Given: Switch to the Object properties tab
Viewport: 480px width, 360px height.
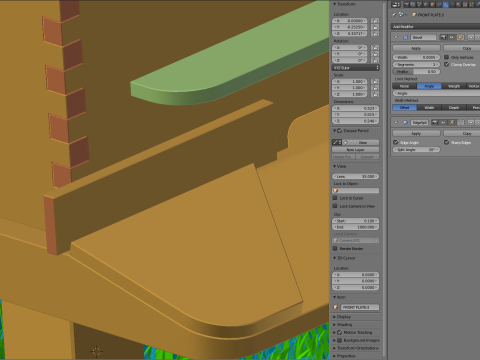Looking at the screenshot, I should coord(432,5).
